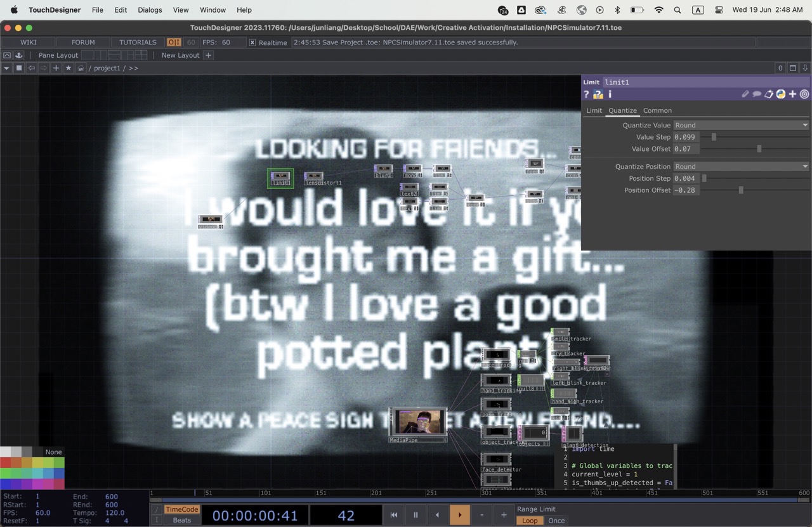Pause the timeline playback
This screenshot has height=527, width=812.
pos(416,515)
